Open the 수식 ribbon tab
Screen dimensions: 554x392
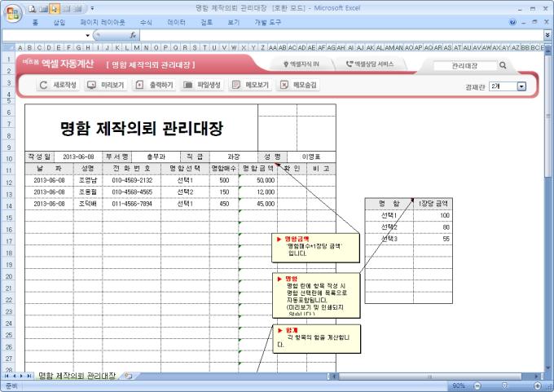pyautogui.click(x=146, y=23)
